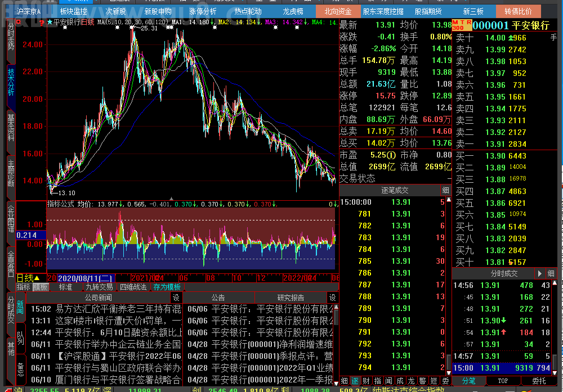Select the 指标 tab below chart
Viewport: 563px width, 392px height.
tap(23, 287)
